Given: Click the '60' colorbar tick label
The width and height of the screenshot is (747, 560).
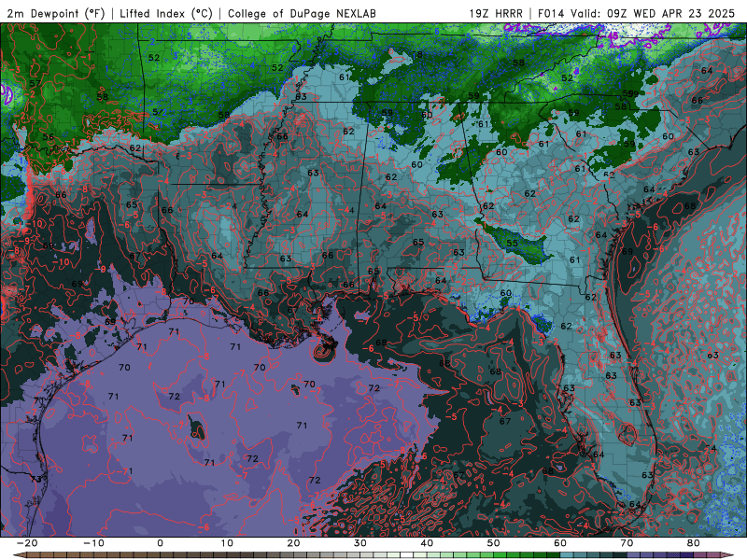Looking at the screenshot, I should [x=560, y=543].
